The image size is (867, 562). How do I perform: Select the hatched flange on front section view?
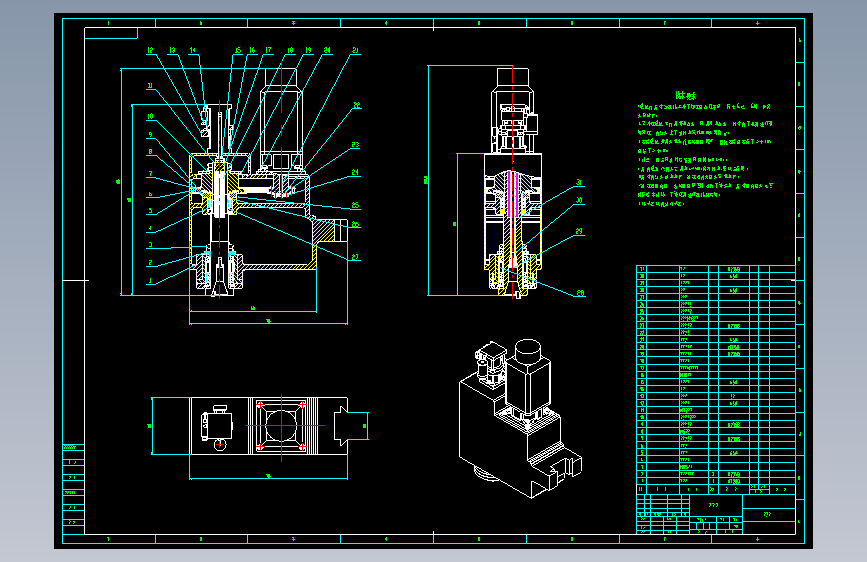pyautogui.click(x=324, y=230)
